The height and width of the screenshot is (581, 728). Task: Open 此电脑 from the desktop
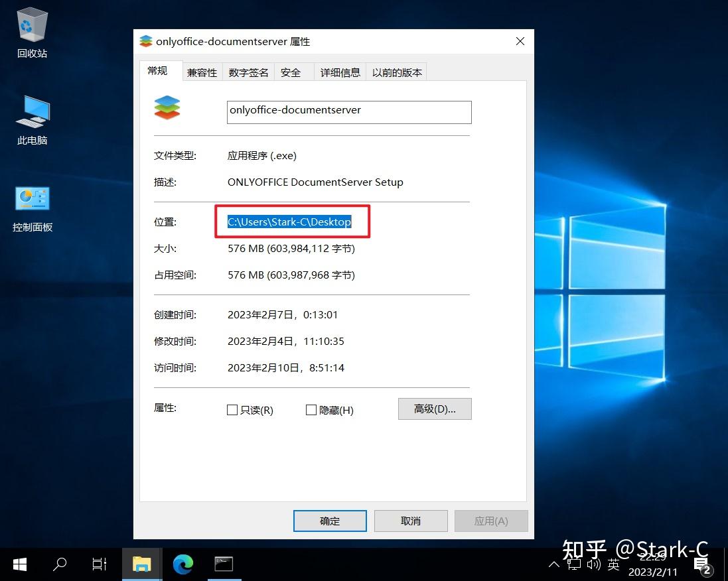(31, 116)
